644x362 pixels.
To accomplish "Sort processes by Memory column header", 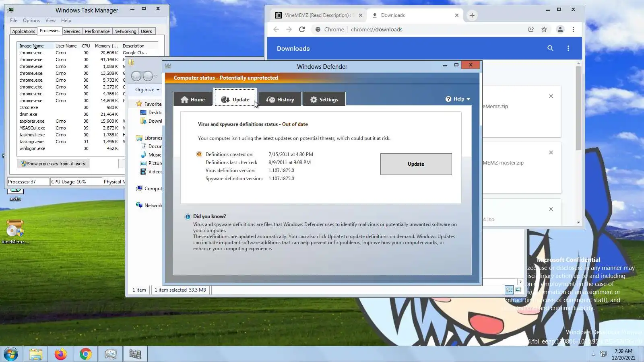I will click(106, 46).
